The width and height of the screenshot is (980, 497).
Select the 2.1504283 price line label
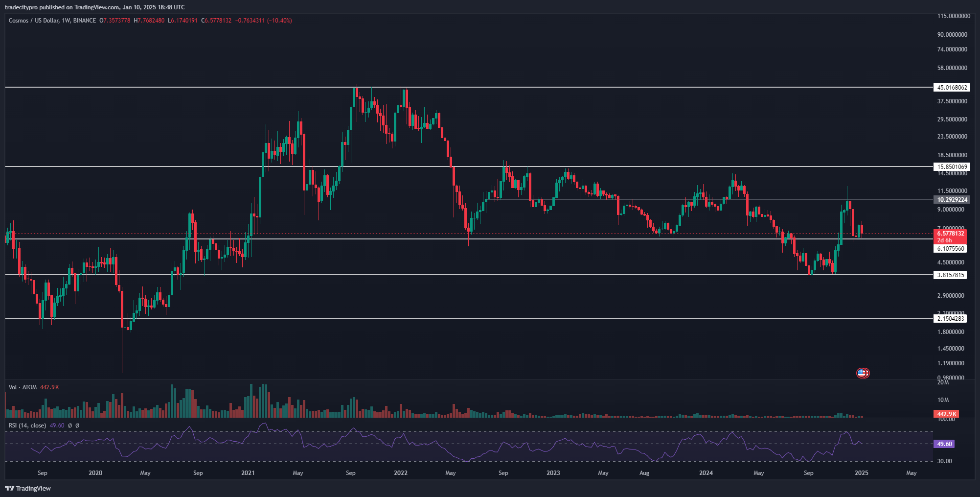click(951, 319)
